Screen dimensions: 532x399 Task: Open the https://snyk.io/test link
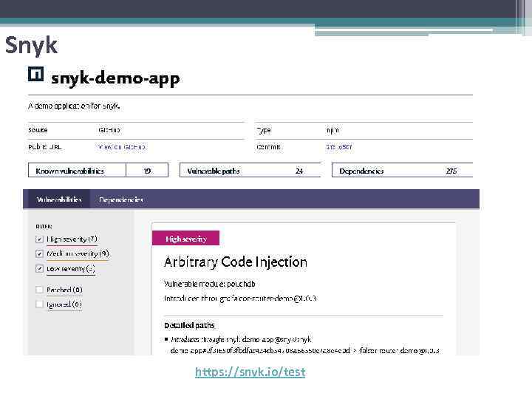pos(250,372)
